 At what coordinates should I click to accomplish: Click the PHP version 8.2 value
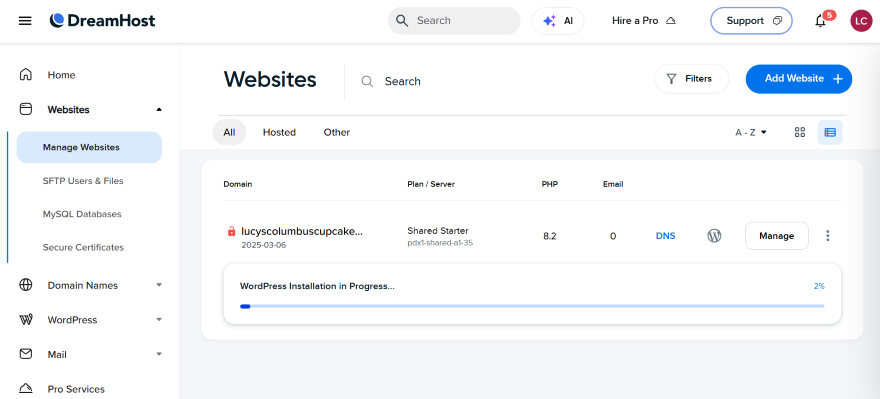tap(549, 236)
